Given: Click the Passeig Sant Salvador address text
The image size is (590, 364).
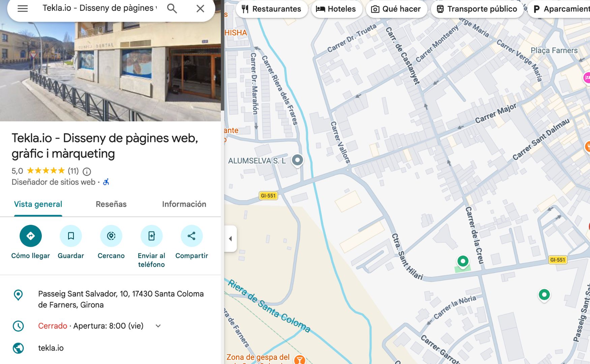Looking at the screenshot, I should pyautogui.click(x=121, y=299).
